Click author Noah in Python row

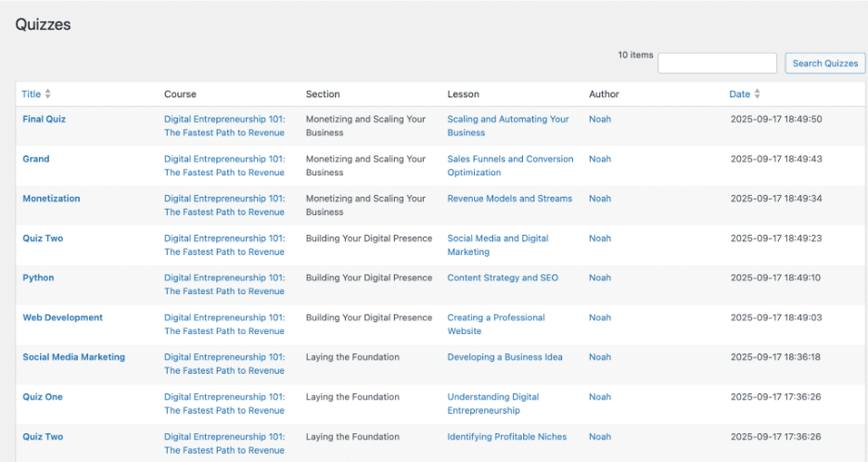coord(600,277)
